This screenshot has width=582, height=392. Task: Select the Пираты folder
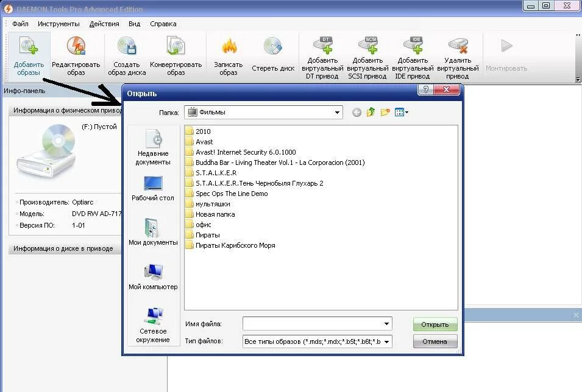click(x=203, y=235)
